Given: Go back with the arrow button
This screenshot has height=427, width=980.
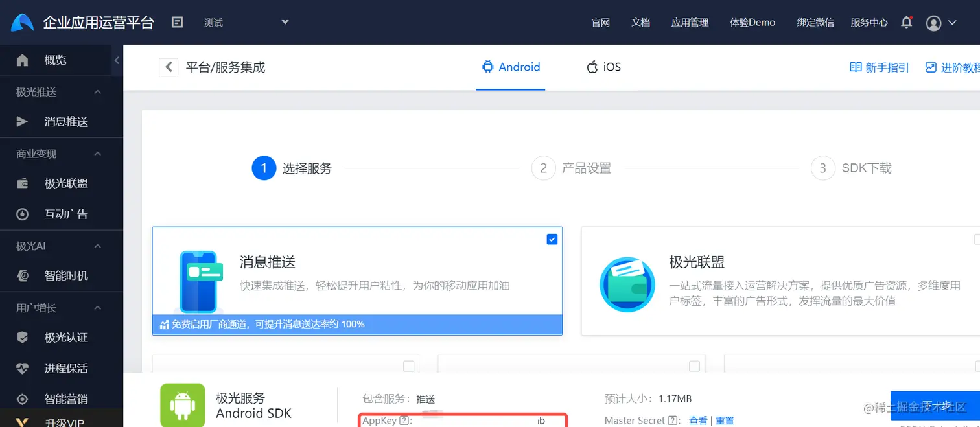Looking at the screenshot, I should coord(169,67).
